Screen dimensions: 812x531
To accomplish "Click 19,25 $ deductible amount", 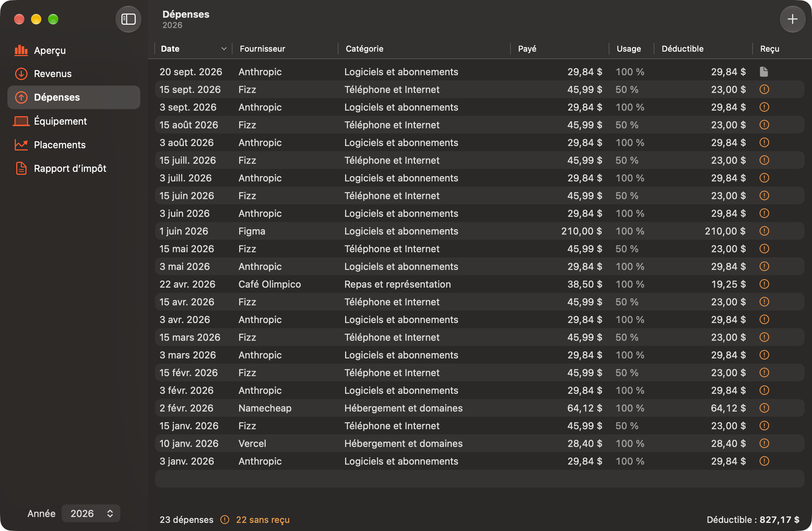I will (x=728, y=284).
